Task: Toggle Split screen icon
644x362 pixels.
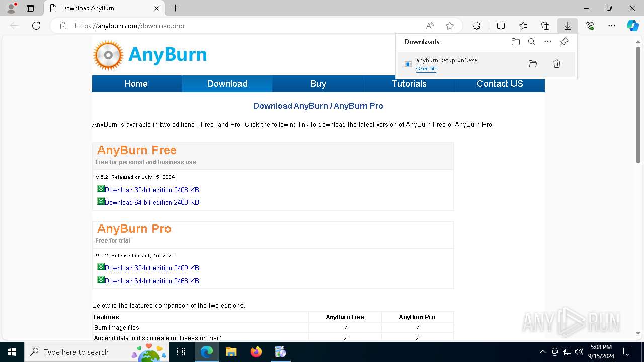Action: (501, 26)
